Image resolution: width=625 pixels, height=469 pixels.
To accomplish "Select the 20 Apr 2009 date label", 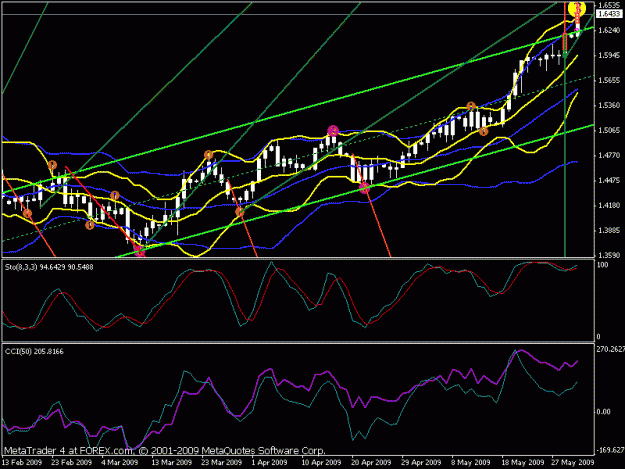I will pyautogui.click(x=371, y=463).
